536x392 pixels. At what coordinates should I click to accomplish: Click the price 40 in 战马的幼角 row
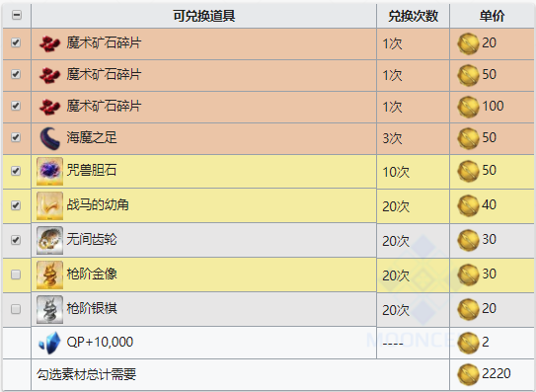(x=489, y=204)
